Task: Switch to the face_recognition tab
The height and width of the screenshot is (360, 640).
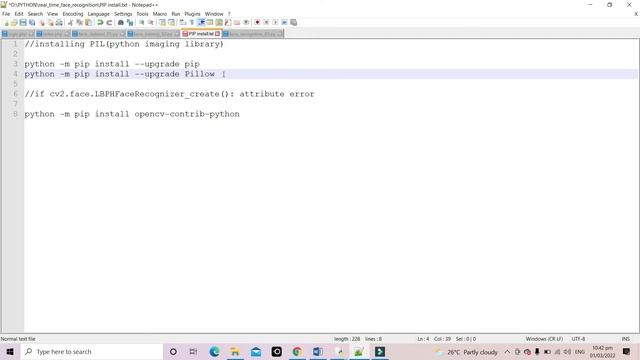Action: (x=252, y=34)
